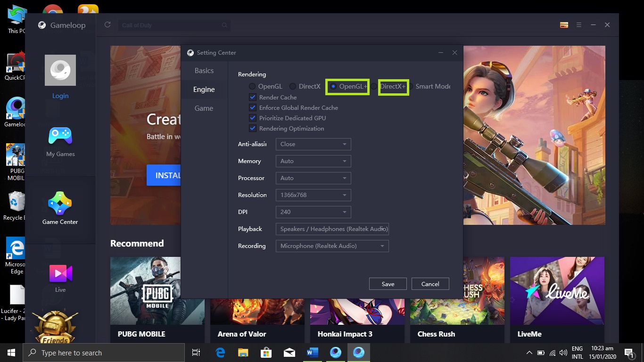The width and height of the screenshot is (644, 362).
Task: Switch to the Basics settings tab
Action: pos(204,71)
